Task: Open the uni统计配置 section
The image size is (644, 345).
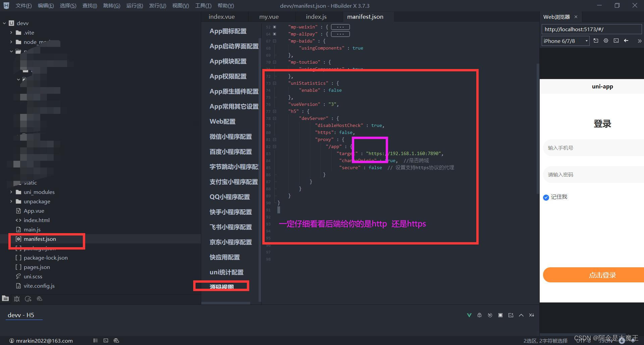Action: pyautogui.click(x=226, y=272)
